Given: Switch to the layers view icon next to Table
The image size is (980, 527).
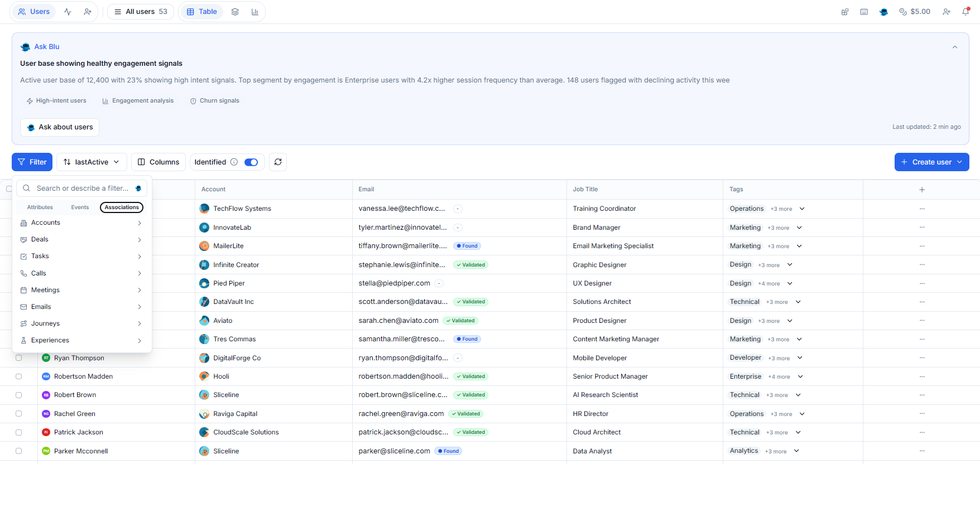Looking at the screenshot, I should (x=234, y=11).
